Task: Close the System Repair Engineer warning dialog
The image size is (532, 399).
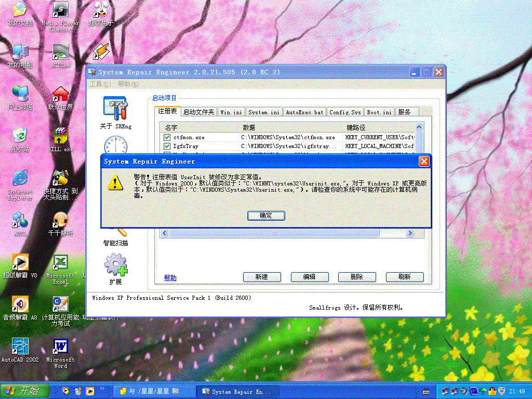Action: tap(424, 162)
